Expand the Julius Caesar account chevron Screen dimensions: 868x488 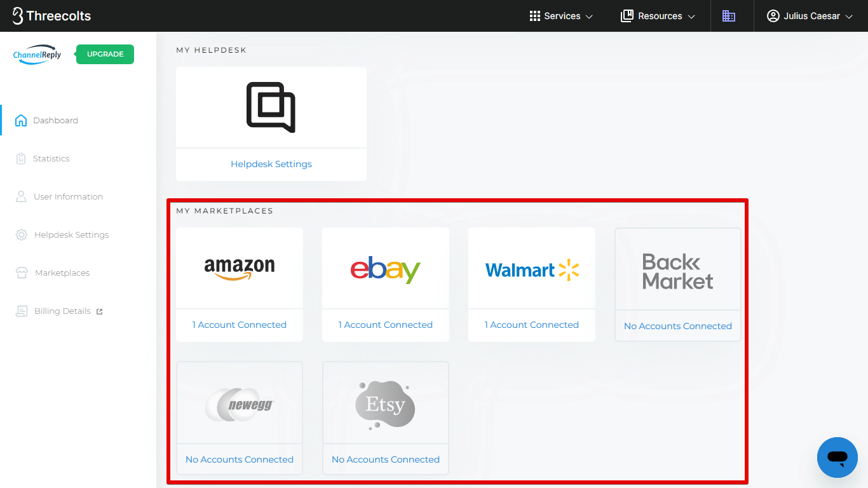(849, 17)
